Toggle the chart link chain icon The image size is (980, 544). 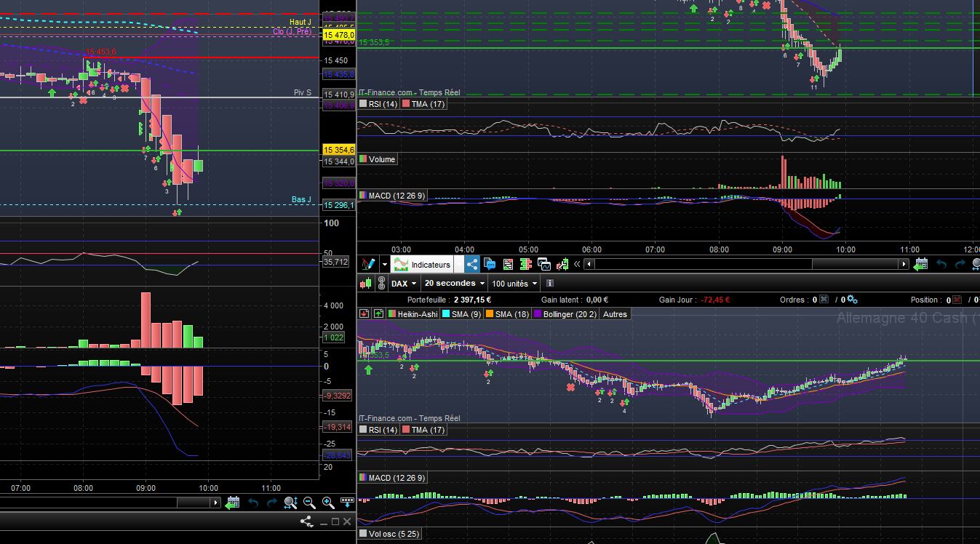[381, 284]
